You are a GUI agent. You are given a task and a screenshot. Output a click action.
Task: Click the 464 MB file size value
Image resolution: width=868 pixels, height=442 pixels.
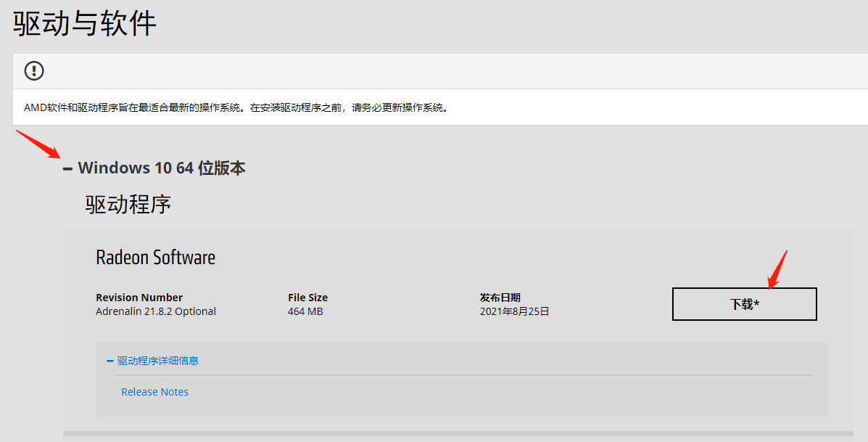click(305, 311)
